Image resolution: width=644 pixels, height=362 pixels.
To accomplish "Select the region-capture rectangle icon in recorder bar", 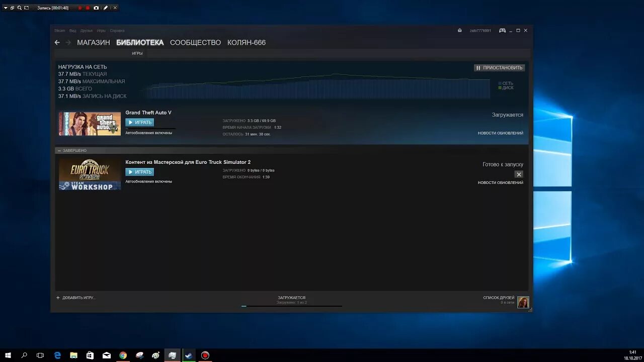I will tap(27, 8).
